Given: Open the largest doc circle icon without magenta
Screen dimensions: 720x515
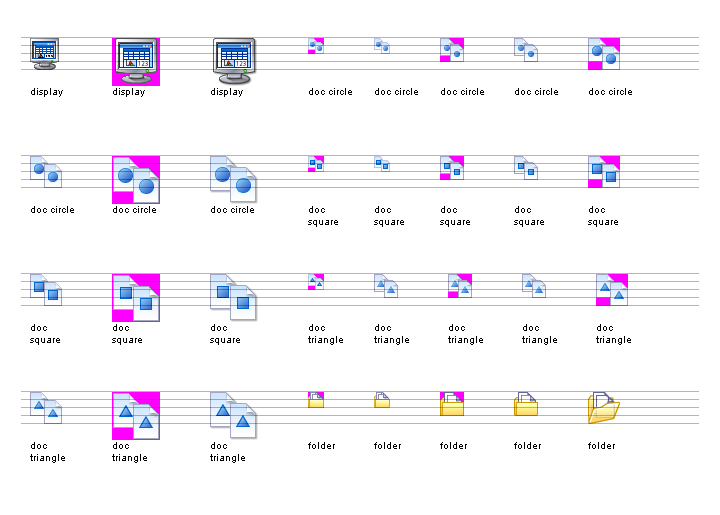Looking at the screenshot, I should (234, 179).
